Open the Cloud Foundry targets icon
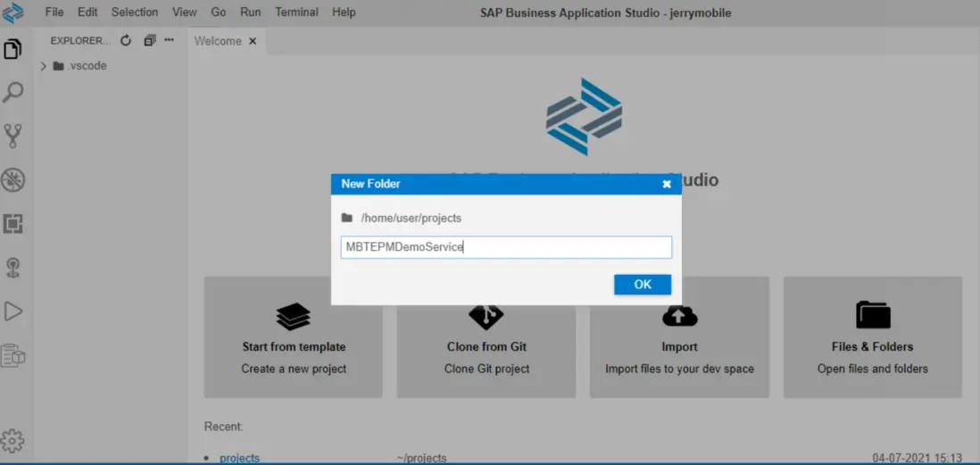The width and height of the screenshot is (980, 465). [13, 268]
